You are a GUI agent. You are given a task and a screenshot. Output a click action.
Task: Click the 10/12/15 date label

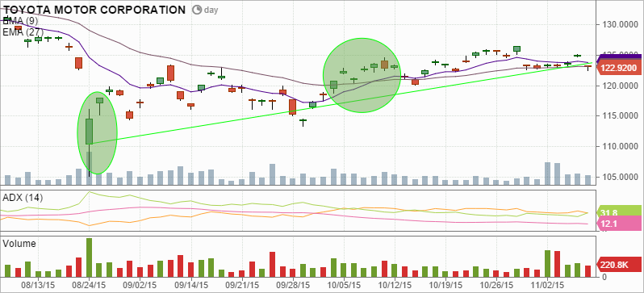click(395, 284)
